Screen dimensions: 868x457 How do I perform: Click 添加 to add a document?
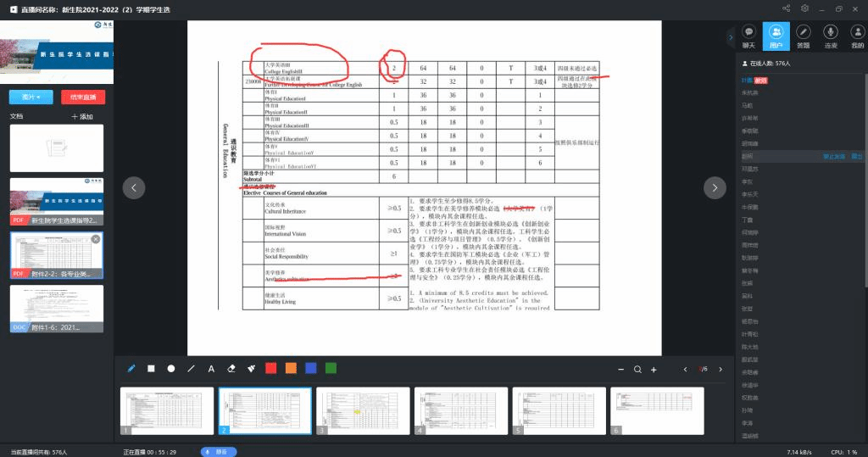coord(82,116)
